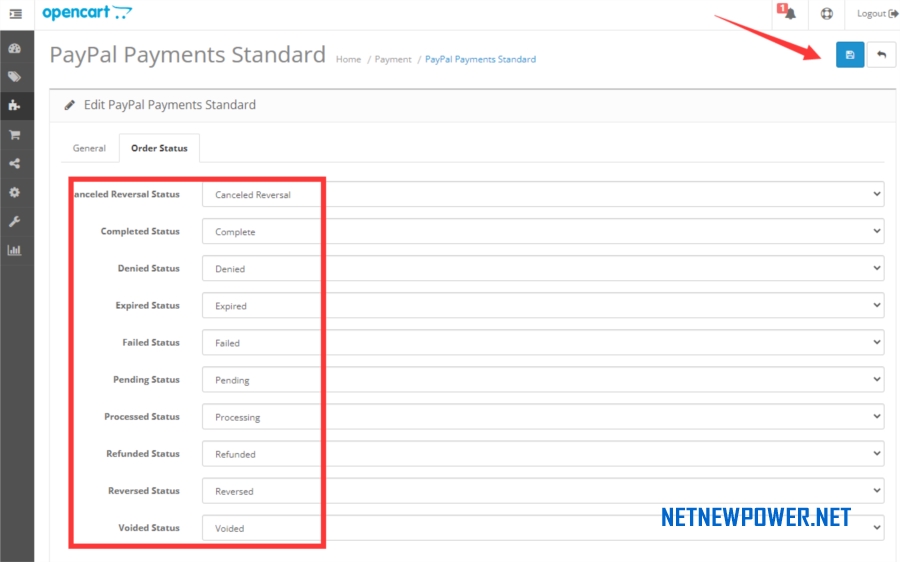900x562 pixels.
Task: Open the Completed Status dropdown
Action: pyautogui.click(x=543, y=231)
